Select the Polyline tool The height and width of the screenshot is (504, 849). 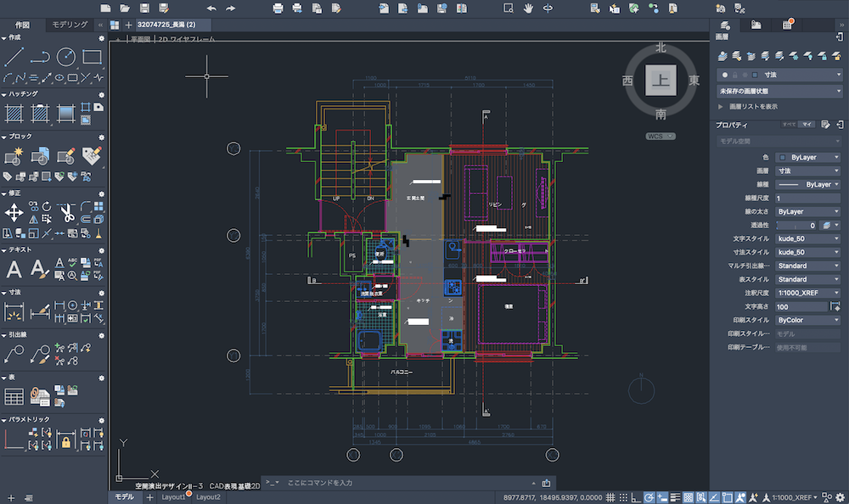(x=40, y=57)
